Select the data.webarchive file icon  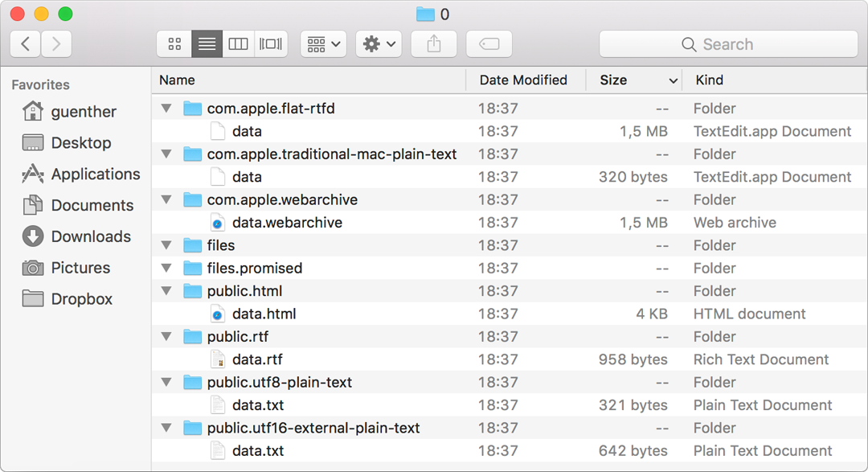[218, 223]
